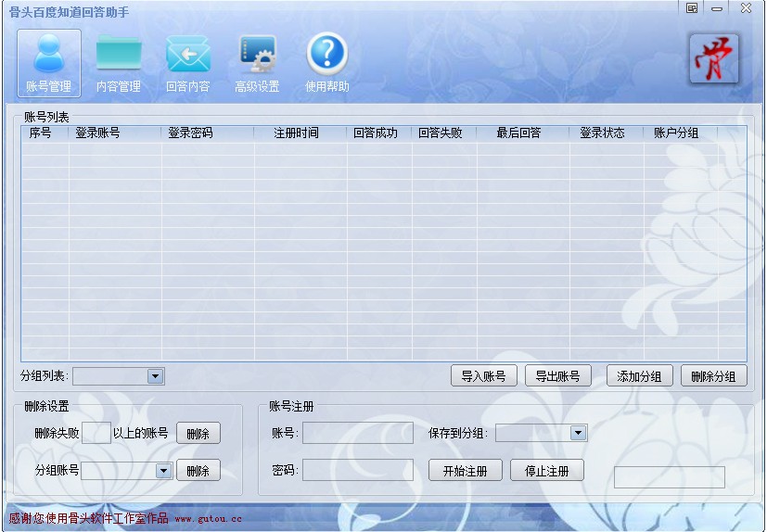
Task: Click the title-bar menu icon beside minimize
Action: [692, 7]
